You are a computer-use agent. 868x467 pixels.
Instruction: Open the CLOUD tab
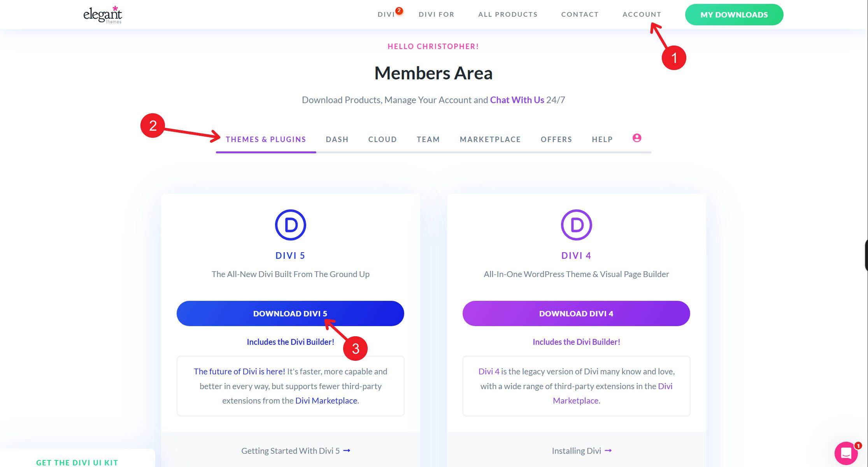382,139
